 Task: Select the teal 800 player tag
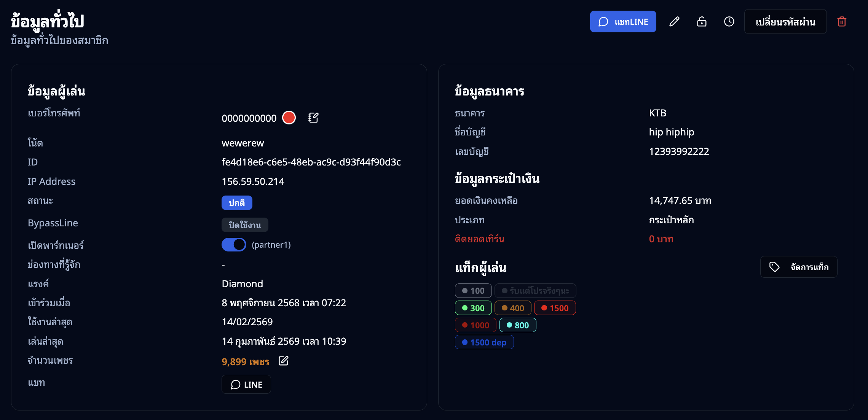pyautogui.click(x=517, y=325)
